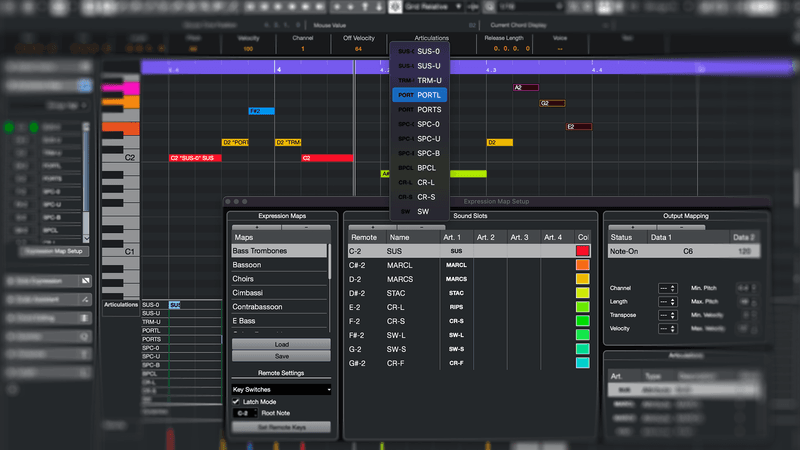Image resolution: width=800 pixels, height=450 pixels.
Task: Choose PORTS from the articulations popup
Action: click(x=419, y=109)
